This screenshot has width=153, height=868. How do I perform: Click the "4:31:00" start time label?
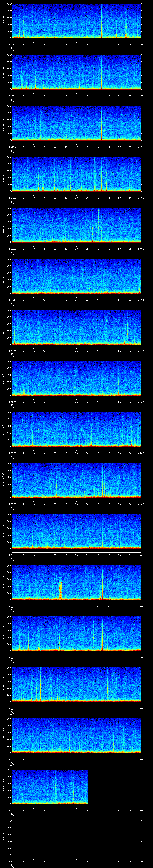click(x=12, y=402)
